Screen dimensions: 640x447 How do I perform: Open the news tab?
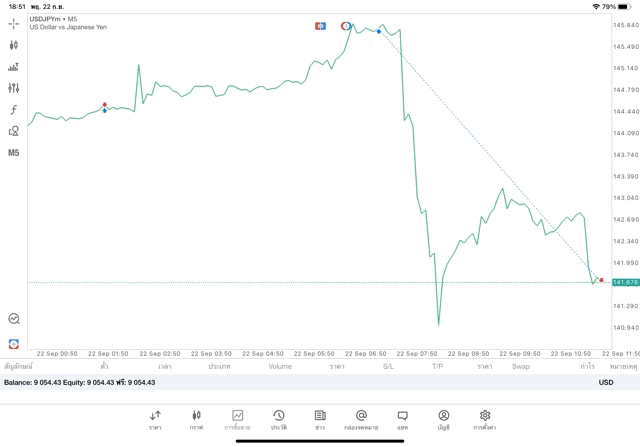coord(320,420)
